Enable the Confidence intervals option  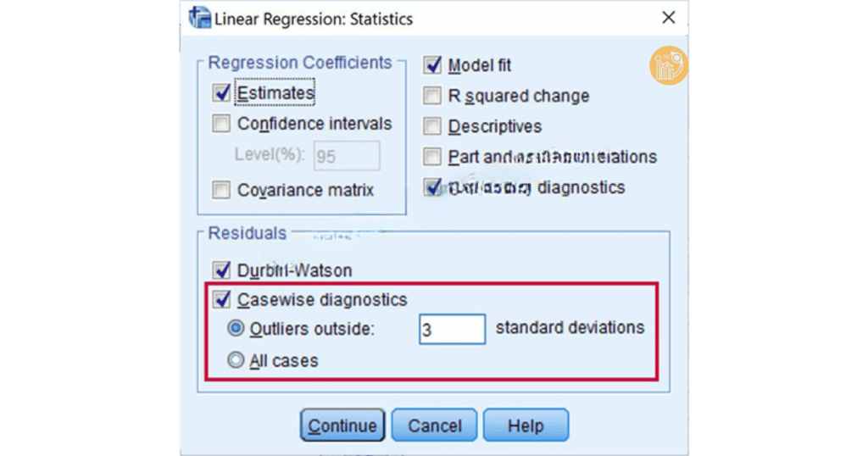click(222, 124)
